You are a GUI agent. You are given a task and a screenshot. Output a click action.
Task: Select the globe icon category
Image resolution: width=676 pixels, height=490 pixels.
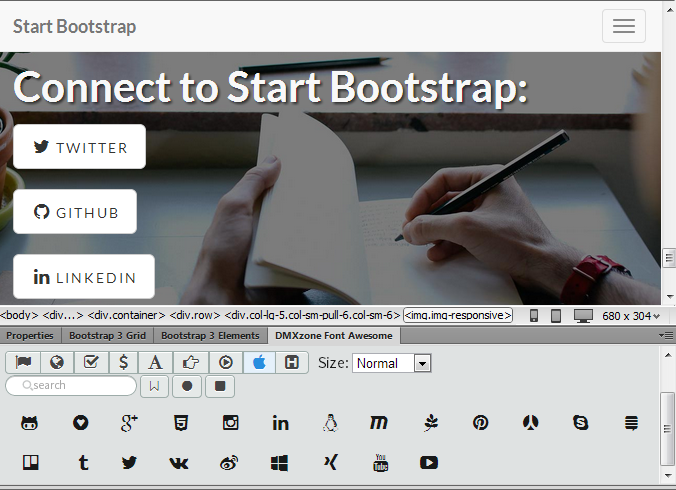57,362
